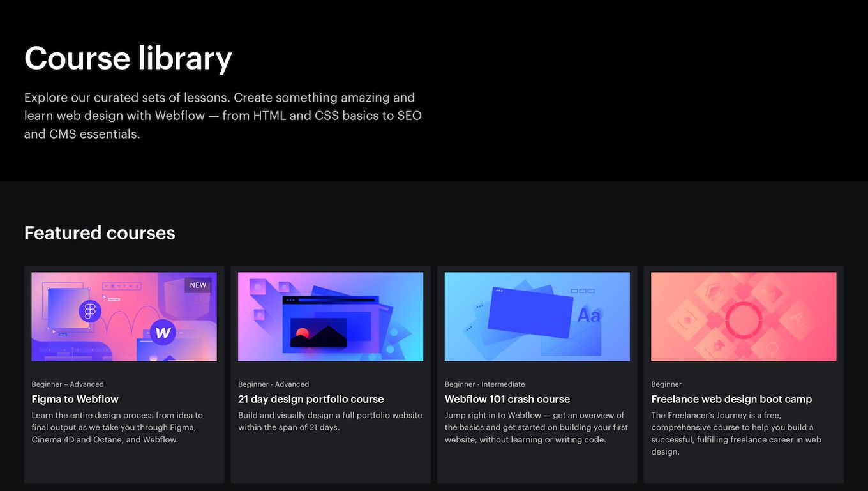
Task: Click the Beginner – Advanced label above Figma to Webflow
Action: 68,384
